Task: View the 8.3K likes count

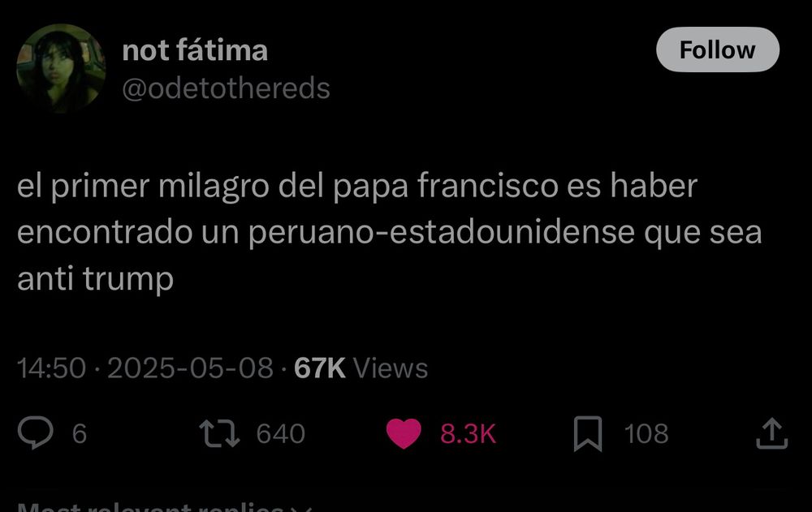Action: pyautogui.click(x=469, y=434)
